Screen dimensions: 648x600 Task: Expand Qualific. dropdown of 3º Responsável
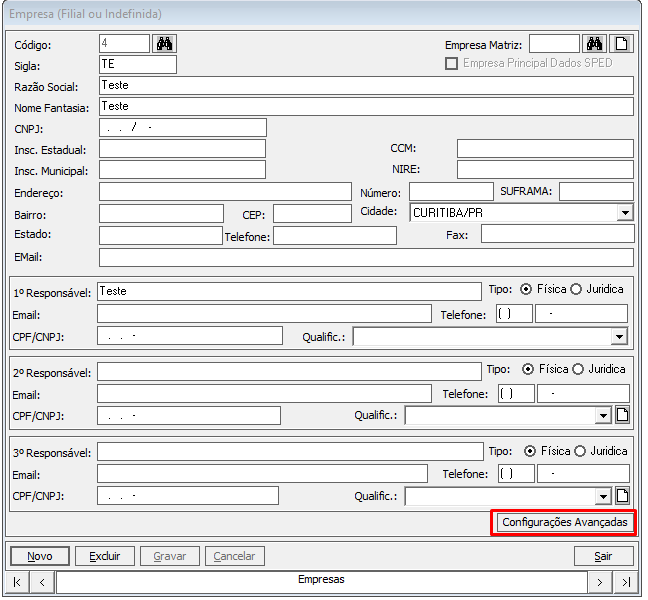pyautogui.click(x=603, y=496)
